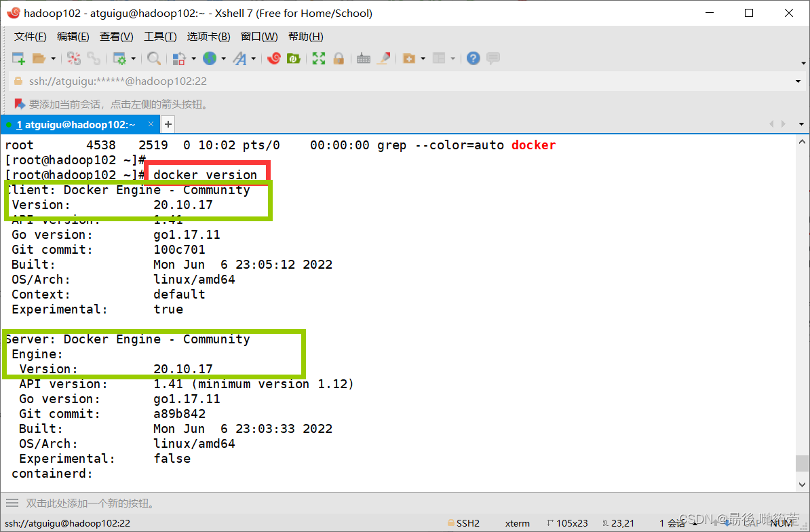
Task: Open the session Properties gear icon
Action: coord(119,58)
